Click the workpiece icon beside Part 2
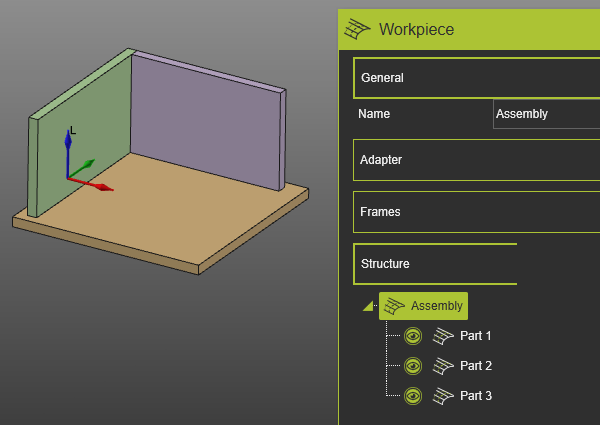 click(x=443, y=367)
